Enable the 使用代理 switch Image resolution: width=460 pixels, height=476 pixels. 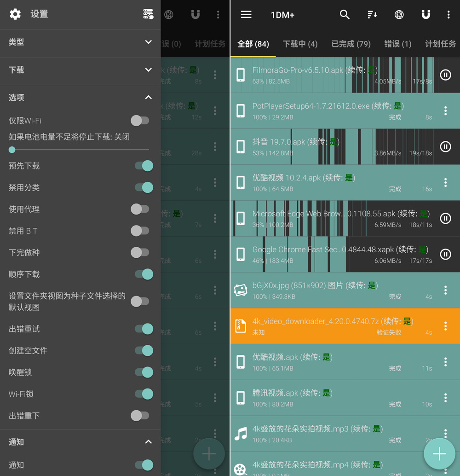140,209
